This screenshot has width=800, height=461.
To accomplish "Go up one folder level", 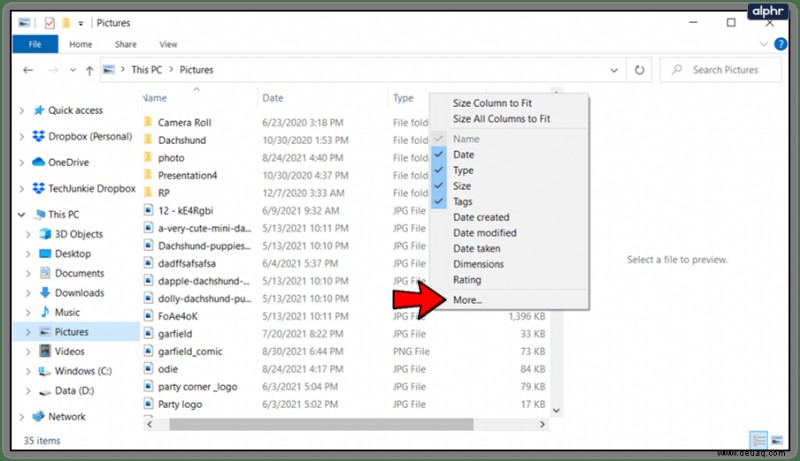I will [x=90, y=70].
